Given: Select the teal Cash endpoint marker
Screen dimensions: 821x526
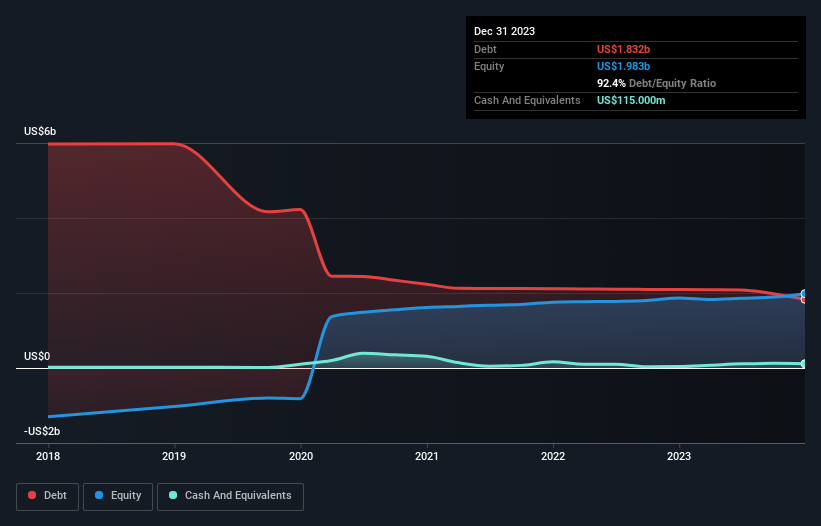Looking at the screenshot, I should coord(804,363).
